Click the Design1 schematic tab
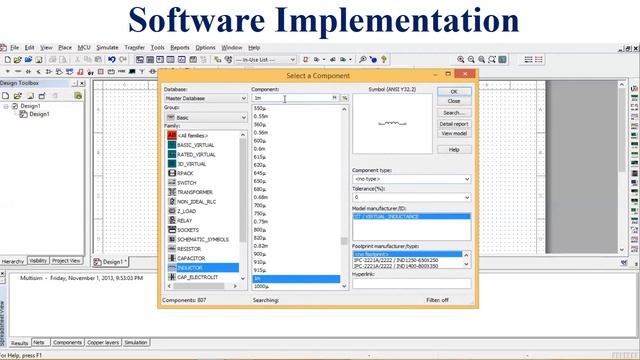Screen dimensions: 640x360 coord(111,262)
